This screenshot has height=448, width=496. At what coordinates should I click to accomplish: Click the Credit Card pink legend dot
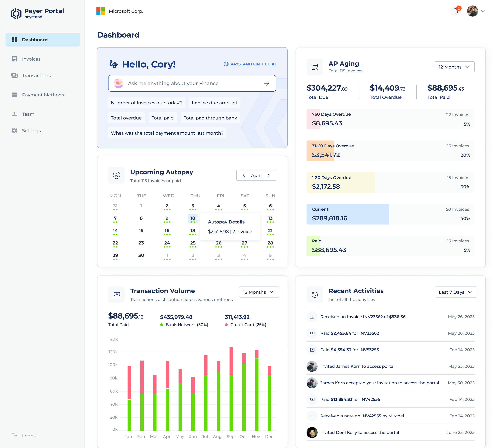click(x=226, y=325)
